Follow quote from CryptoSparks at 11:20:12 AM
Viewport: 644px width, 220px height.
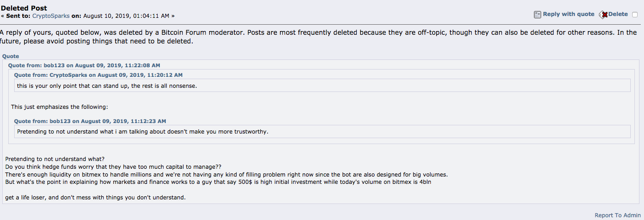click(98, 75)
